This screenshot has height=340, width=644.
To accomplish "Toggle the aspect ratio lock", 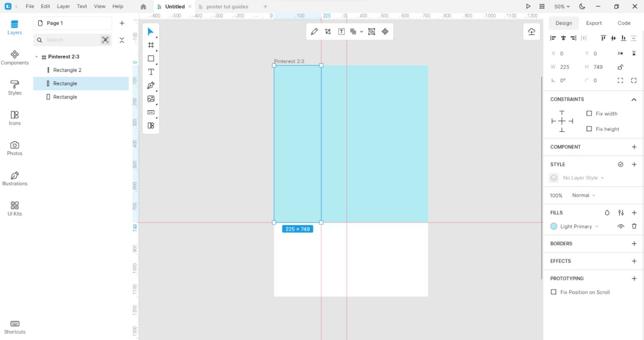I will point(621,67).
